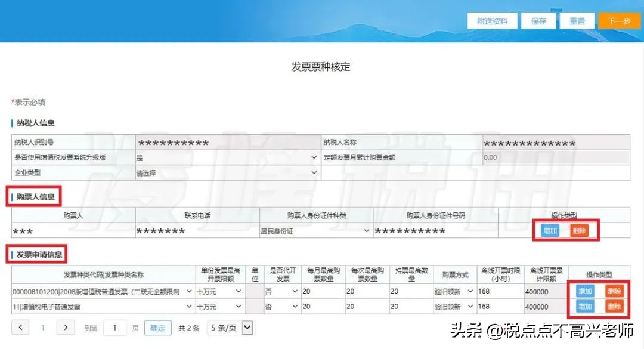Expand the invoice type dropdown for 2008版增值税普通发票

tap(187, 291)
